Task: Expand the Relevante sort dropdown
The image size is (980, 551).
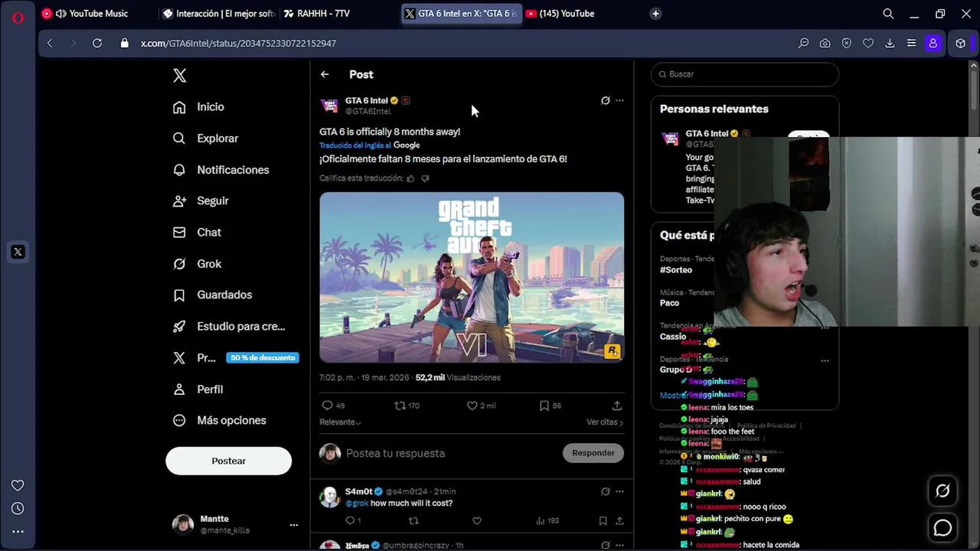Action: [x=340, y=422]
